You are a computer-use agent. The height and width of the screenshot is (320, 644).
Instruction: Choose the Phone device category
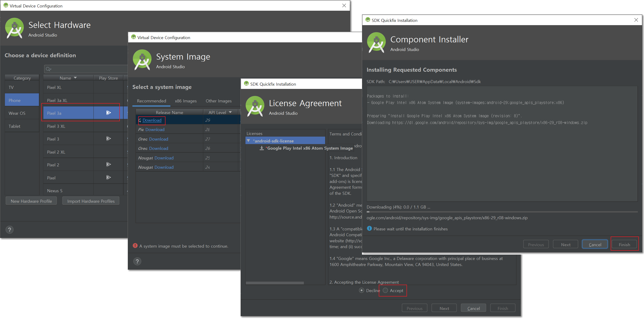click(x=22, y=100)
